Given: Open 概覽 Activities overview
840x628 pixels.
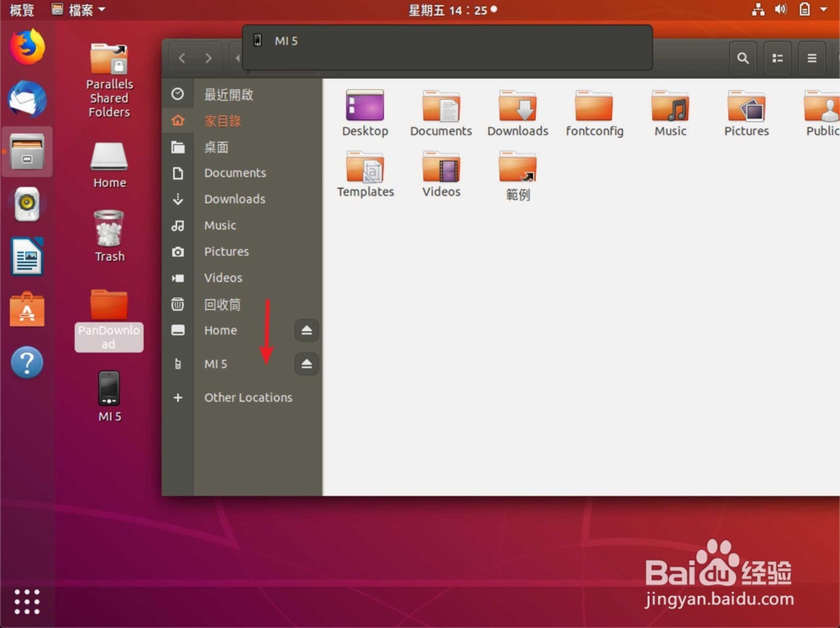Looking at the screenshot, I should pyautogui.click(x=22, y=9).
